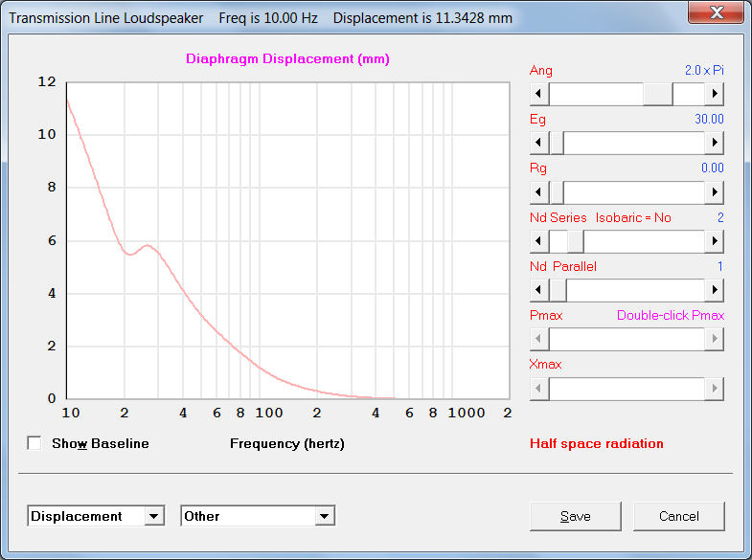Click the Pmax label

pos(546,315)
